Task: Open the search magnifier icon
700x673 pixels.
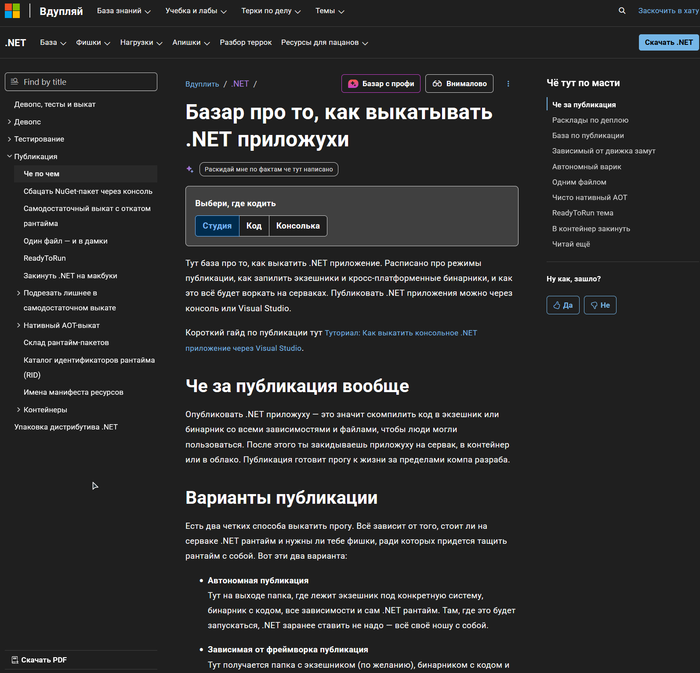Action: point(622,11)
